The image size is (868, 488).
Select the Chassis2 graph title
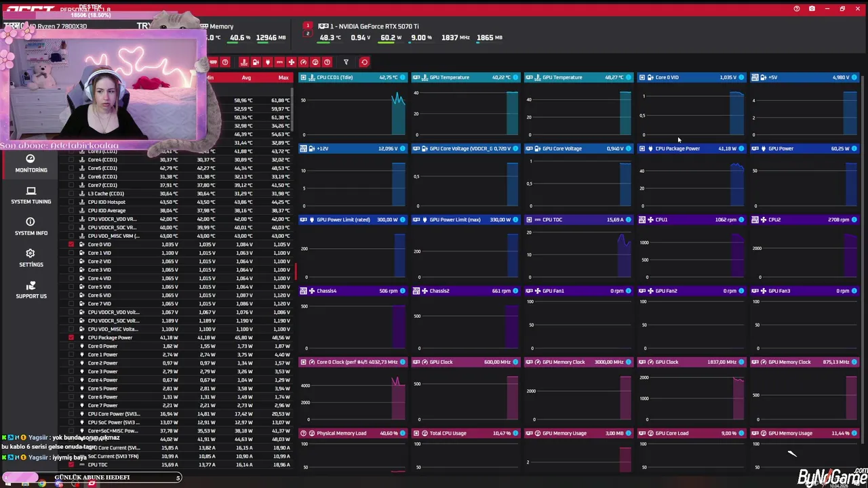439,291
